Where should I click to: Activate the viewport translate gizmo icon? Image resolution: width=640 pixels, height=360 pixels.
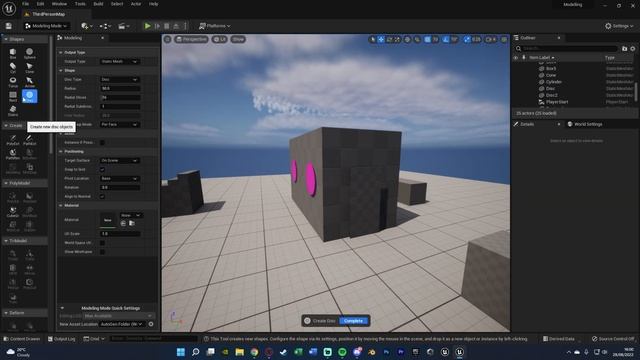pos(380,39)
